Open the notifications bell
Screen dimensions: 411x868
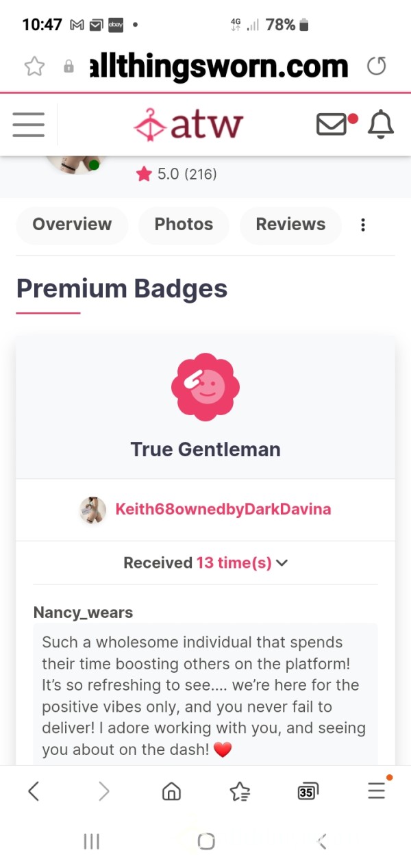(x=381, y=125)
